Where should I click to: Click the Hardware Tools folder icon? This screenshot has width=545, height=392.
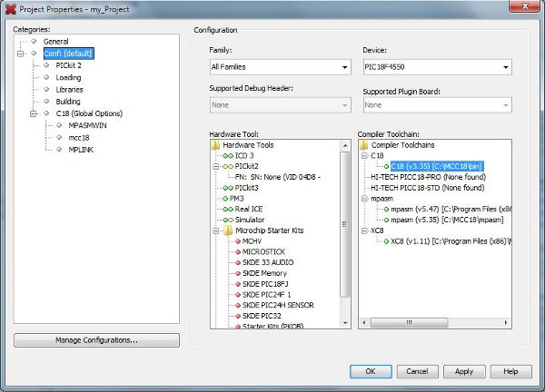pyautogui.click(x=215, y=145)
